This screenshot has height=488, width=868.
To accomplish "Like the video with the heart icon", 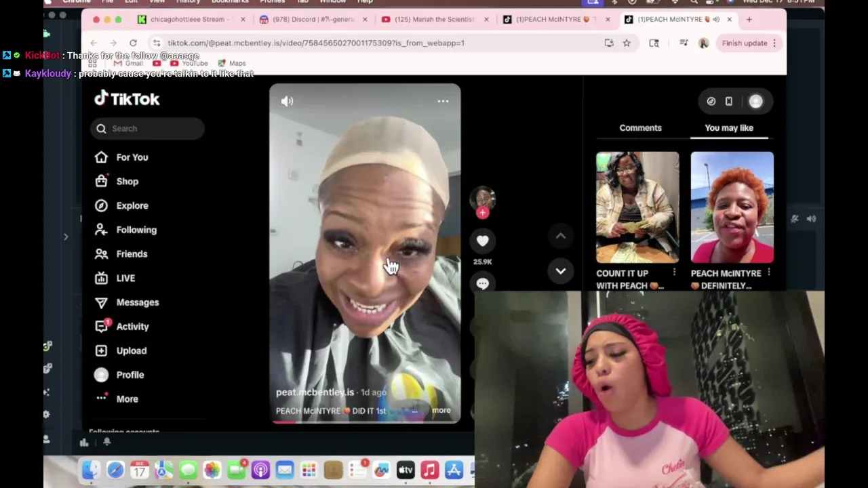I will (x=482, y=241).
